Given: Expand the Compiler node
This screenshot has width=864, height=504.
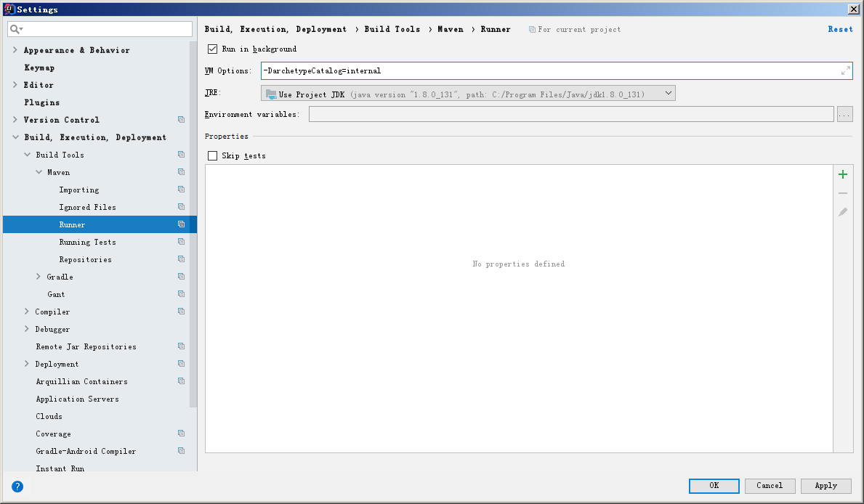Looking at the screenshot, I should tap(26, 312).
